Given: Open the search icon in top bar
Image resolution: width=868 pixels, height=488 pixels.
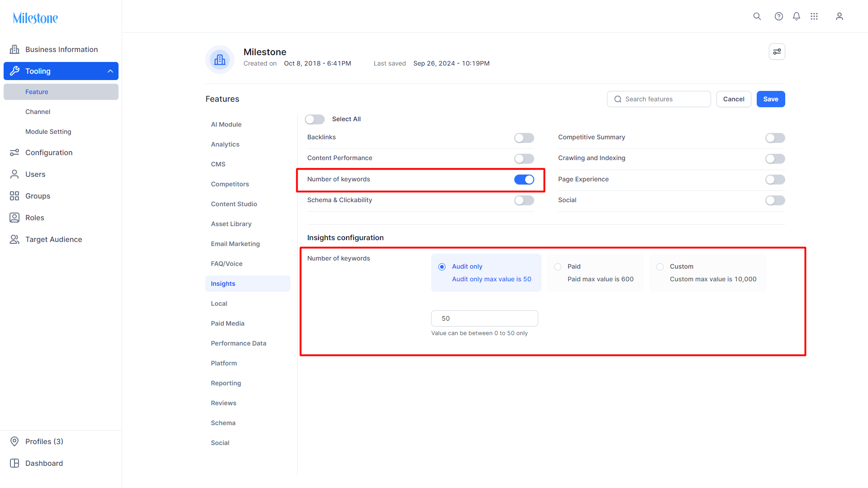Looking at the screenshot, I should coord(757,16).
